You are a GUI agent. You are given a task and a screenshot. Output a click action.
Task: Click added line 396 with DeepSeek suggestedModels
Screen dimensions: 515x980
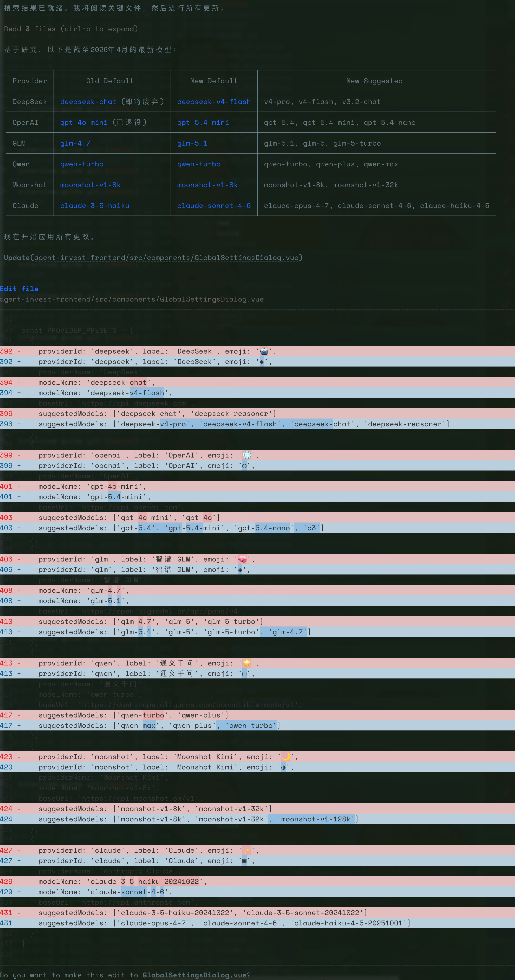pos(257,424)
